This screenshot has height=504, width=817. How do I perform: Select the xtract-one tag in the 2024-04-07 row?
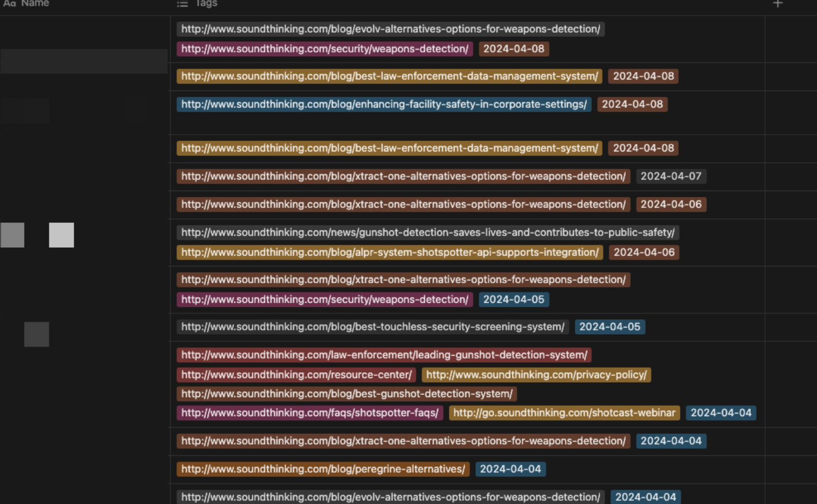pos(403,176)
